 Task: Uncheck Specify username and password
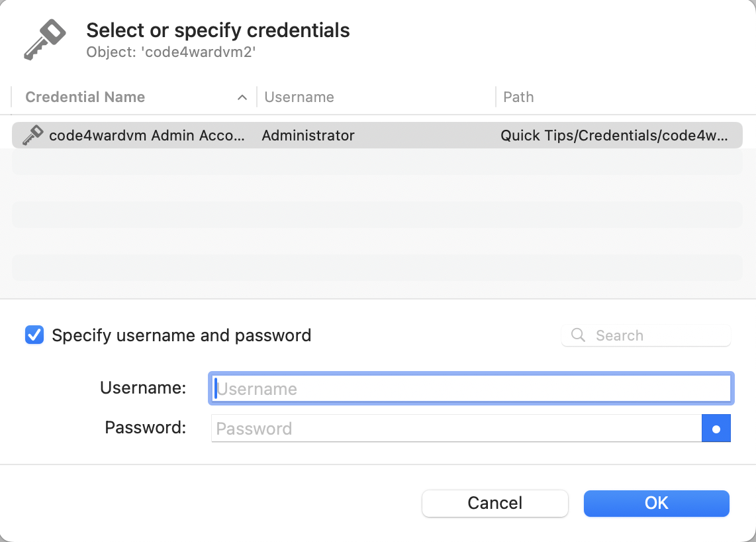[34, 335]
